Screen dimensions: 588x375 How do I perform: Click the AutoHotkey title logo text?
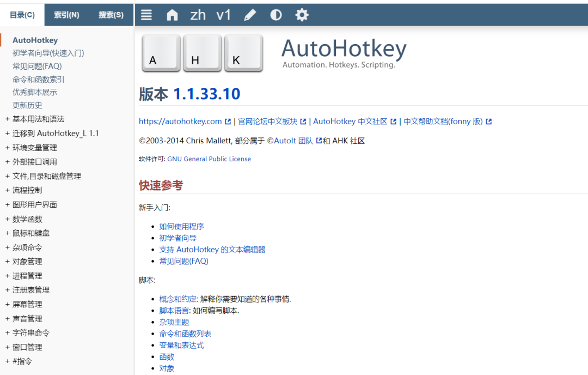[344, 49]
